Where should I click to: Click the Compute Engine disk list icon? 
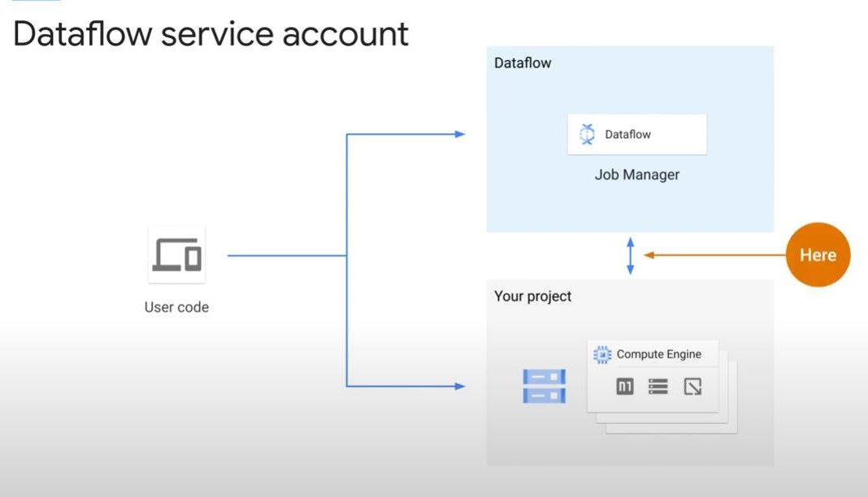658,387
